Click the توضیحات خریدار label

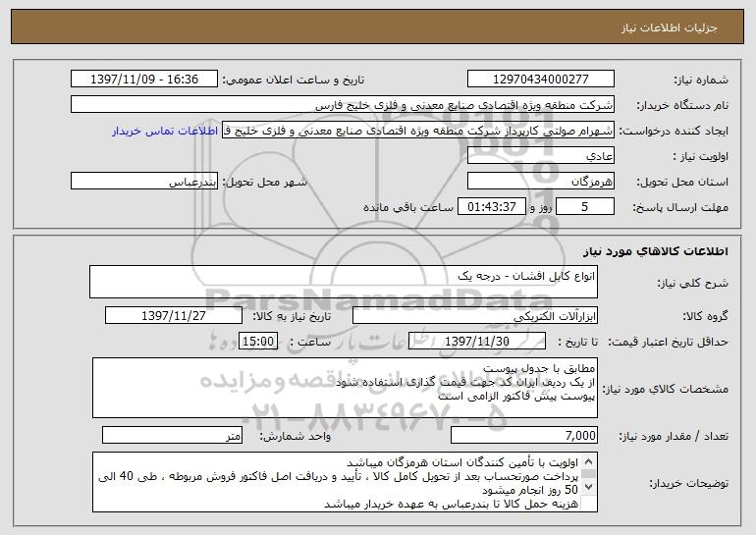(688, 483)
